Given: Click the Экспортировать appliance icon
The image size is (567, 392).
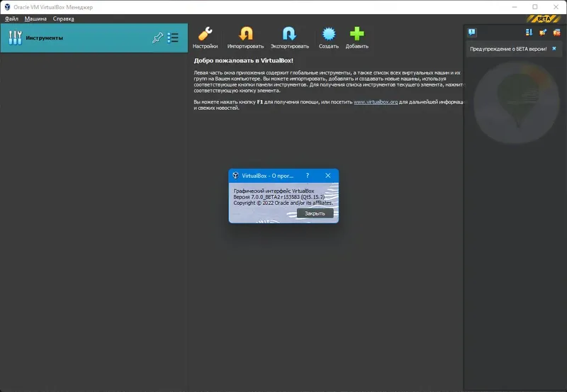Looking at the screenshot, I should pyautogui.click(x=290, y=38).
